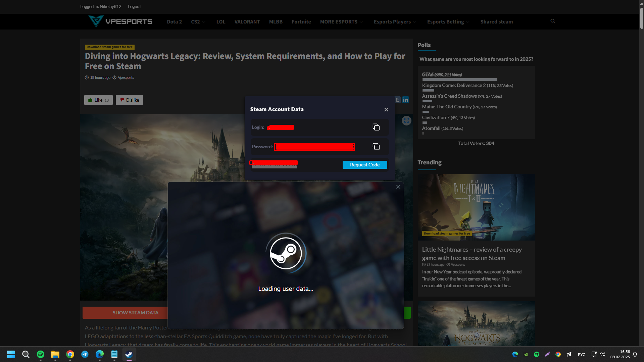Screen dimensions: 644x362
Task: Expand the Esports Players dropdown
Action: click(395, 22)
